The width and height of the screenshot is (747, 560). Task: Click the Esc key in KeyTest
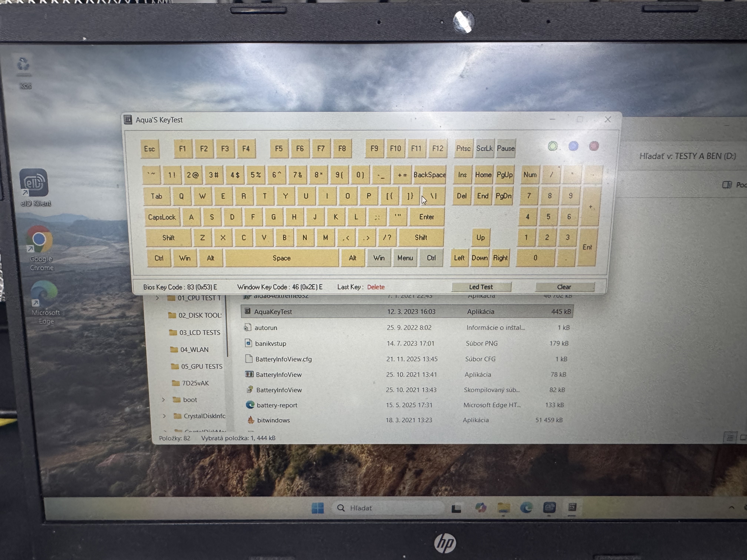(150, 149)
